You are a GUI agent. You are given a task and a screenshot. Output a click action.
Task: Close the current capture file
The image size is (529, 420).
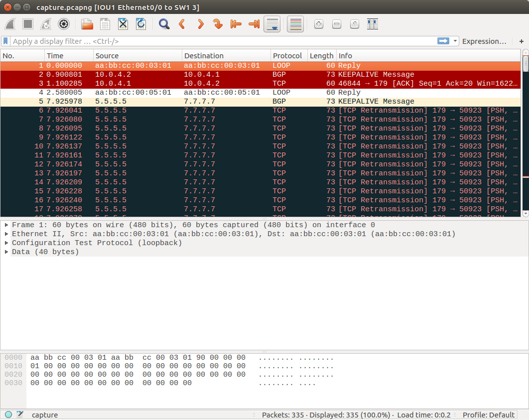tap(123, 24)
